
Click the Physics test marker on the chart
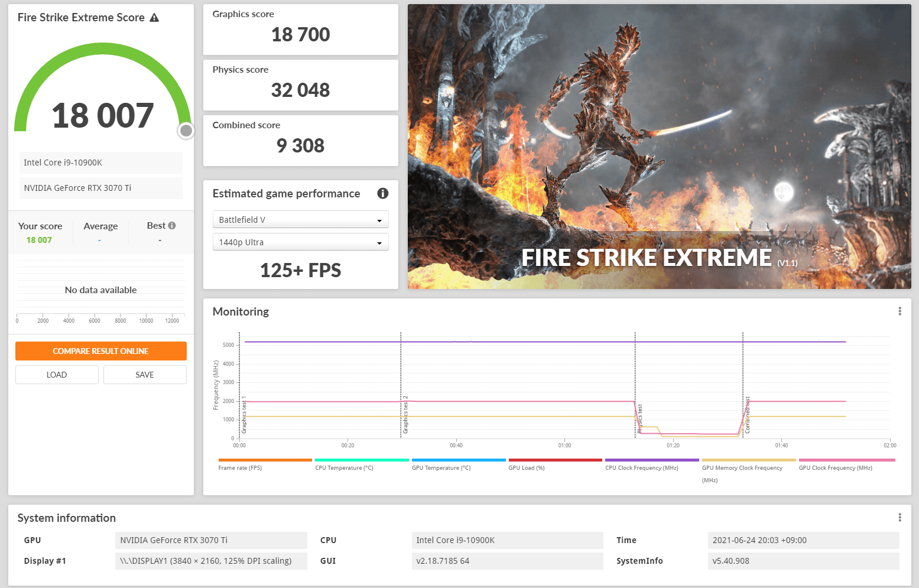click(639, 418)
